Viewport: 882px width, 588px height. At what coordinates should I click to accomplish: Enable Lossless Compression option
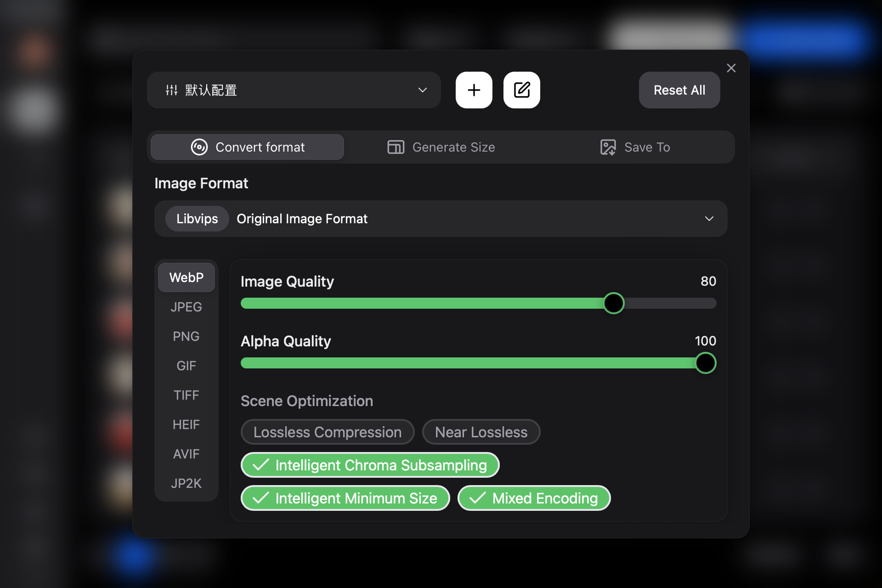(x=327, y=432)
